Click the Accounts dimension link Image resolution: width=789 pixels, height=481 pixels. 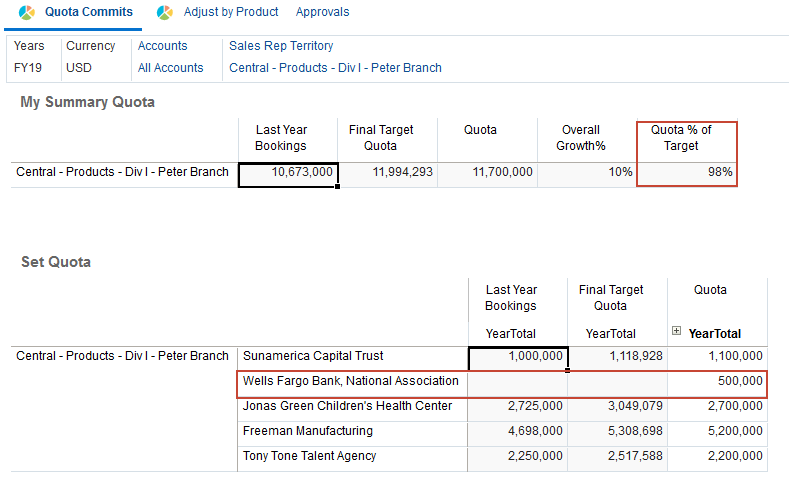[162, 46]
